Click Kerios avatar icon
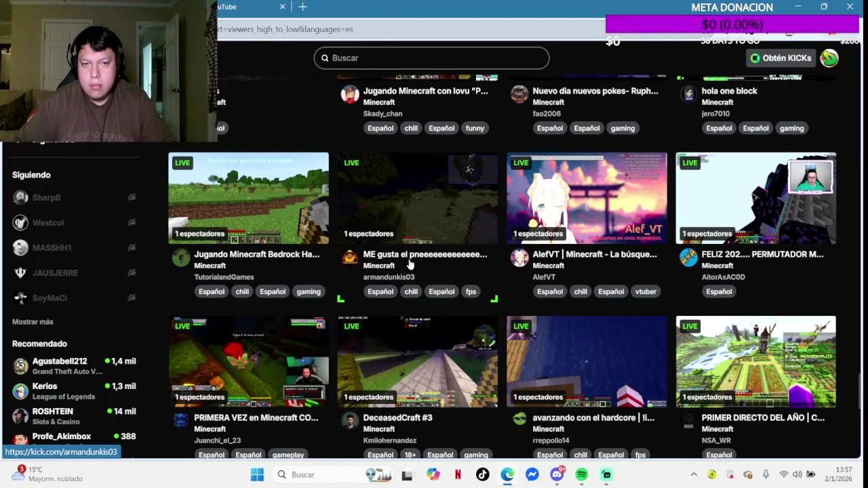 pos(20,391)
